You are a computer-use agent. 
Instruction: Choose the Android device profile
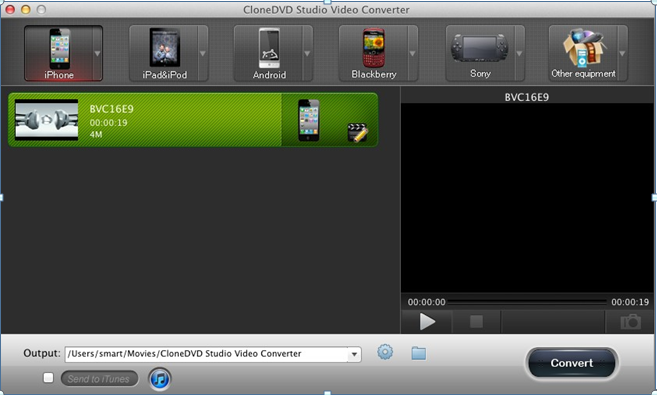pyautogui.click(x=269, y=53)
